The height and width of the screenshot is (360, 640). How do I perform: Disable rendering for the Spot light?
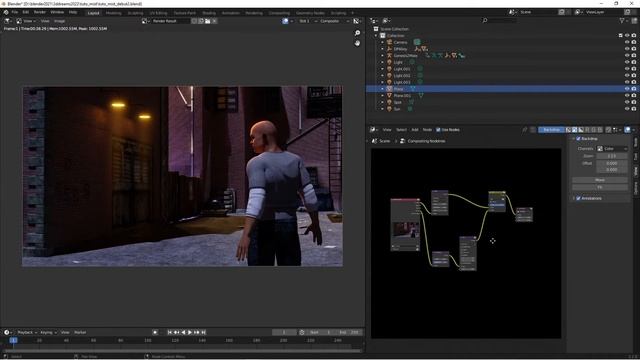[x=634, y=102]
